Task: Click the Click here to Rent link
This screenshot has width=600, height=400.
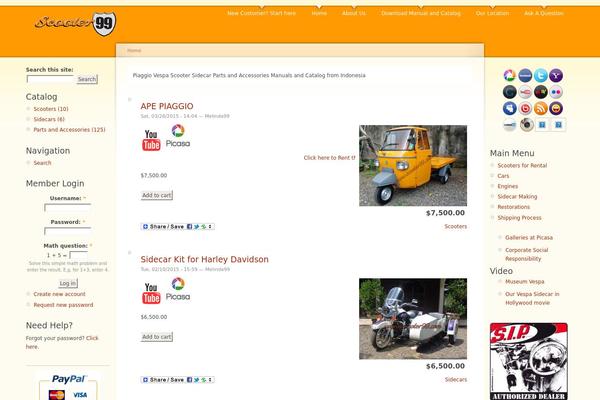Action: click(x=329, y=157)
